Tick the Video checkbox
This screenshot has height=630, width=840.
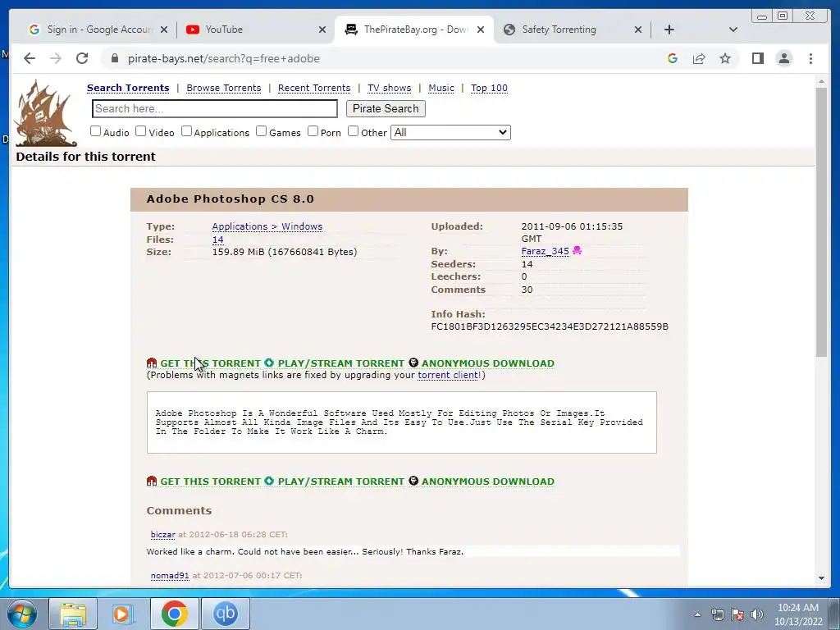click(141, 131)
